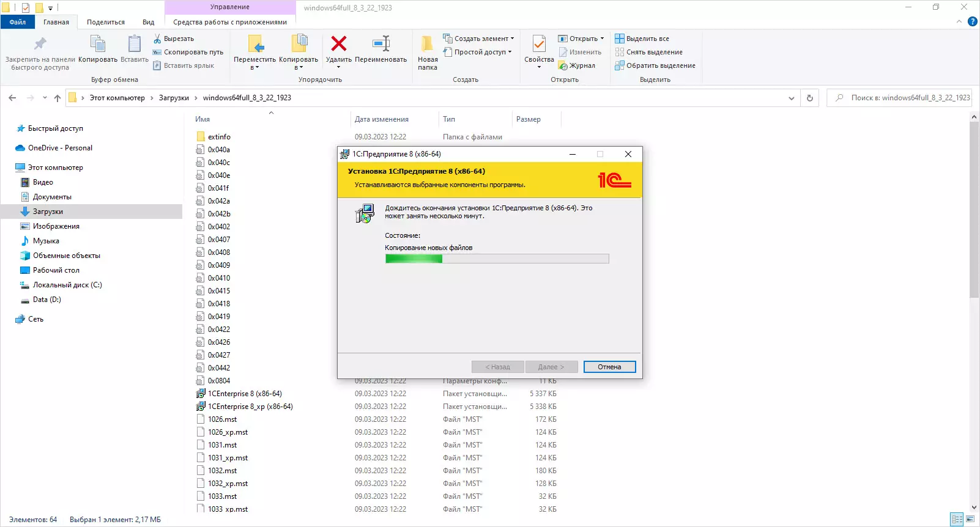Click the Paste clipboard icon
This screenshot has width=980, height=527.
135,44
